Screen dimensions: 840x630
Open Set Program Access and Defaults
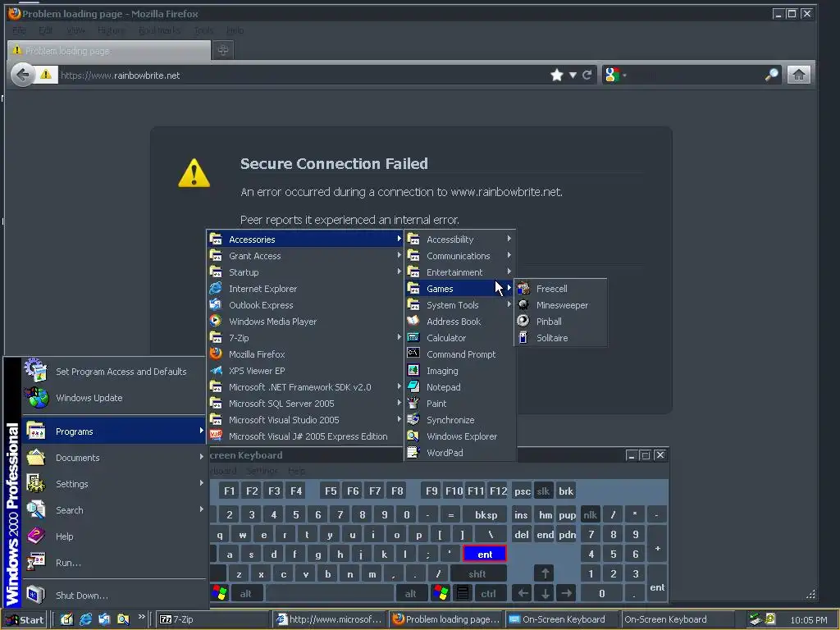113,372
